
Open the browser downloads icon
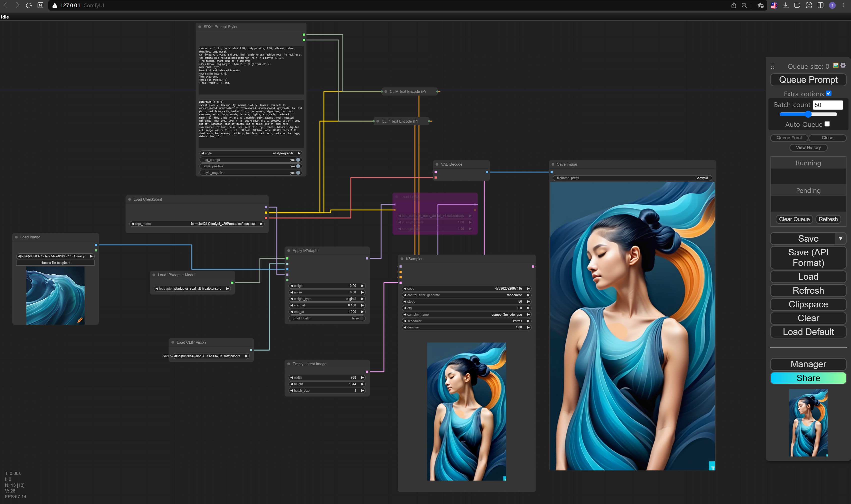785,6
